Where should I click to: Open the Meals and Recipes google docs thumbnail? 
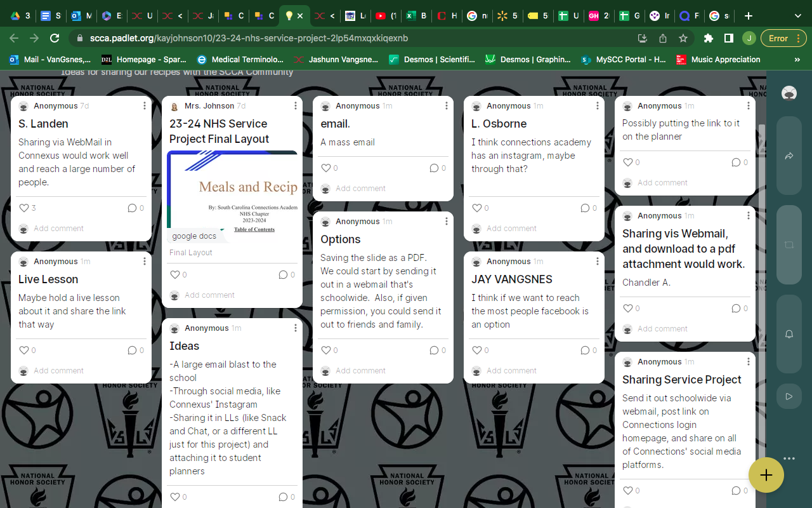[232, 197]
